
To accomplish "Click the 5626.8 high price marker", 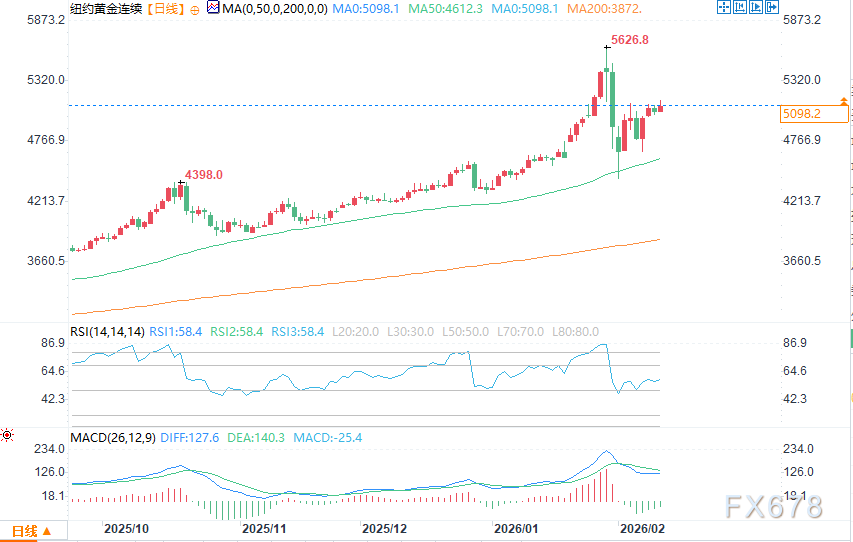I will 629,40.
